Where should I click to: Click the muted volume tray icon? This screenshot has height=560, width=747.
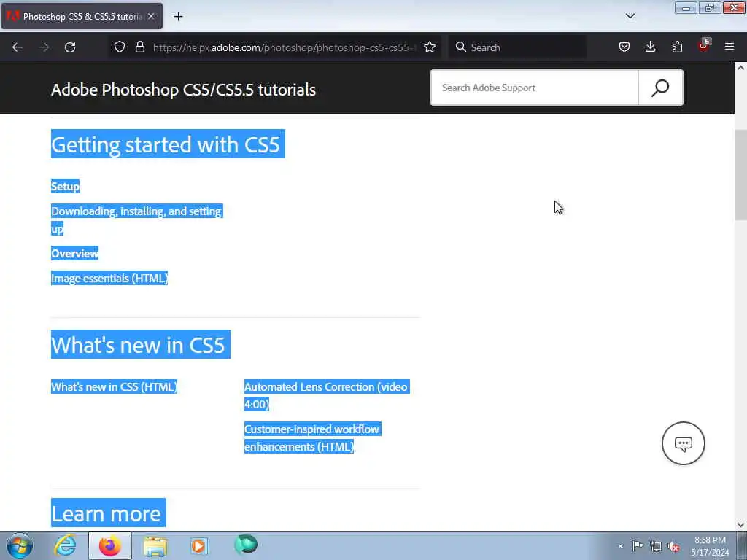tap(673, 547)
